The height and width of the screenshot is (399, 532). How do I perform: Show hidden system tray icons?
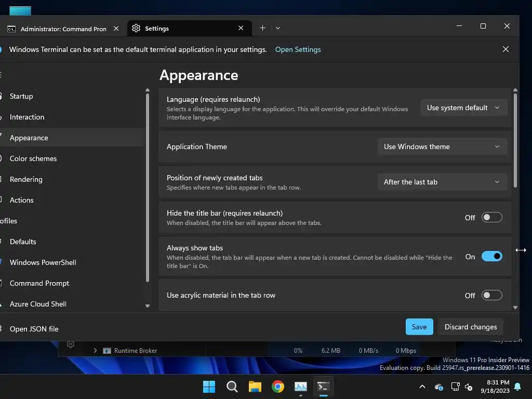coord(422,387)
